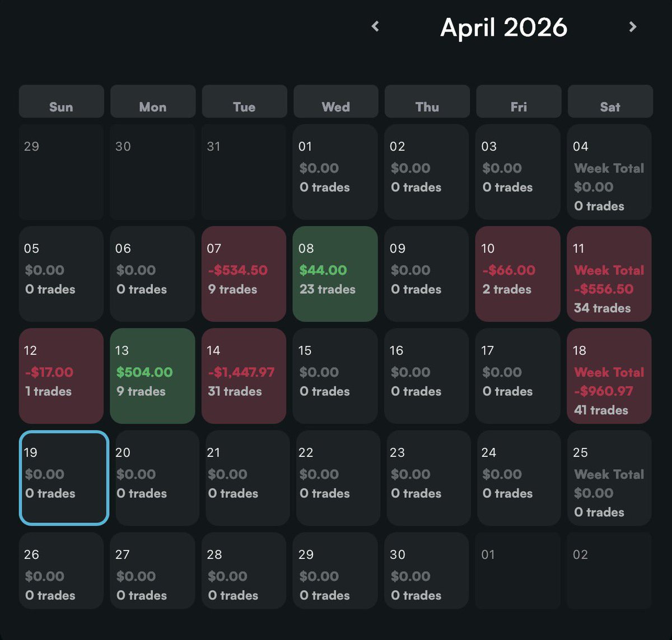Click the April 2026 month title
Image resolution: width=672 pixels, height=640 pixels.
click(504, 27)
